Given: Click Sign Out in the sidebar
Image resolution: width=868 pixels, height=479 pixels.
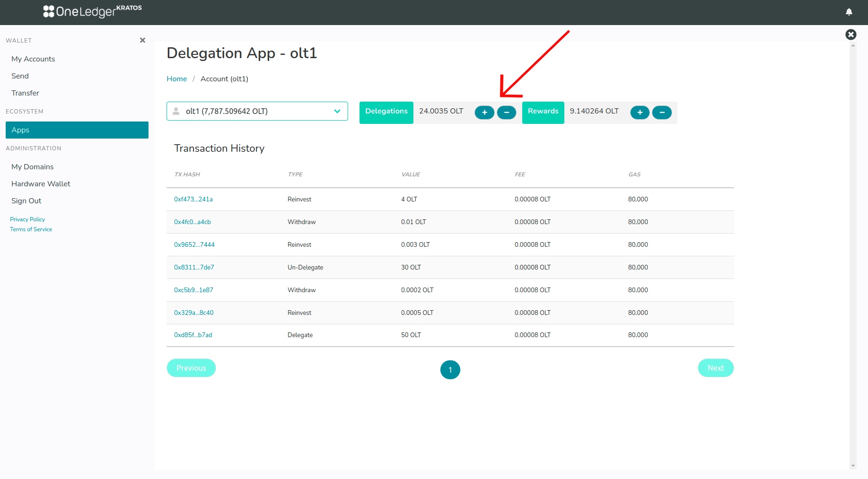Looking at the screenshot, I should click(x=26, y=201).
